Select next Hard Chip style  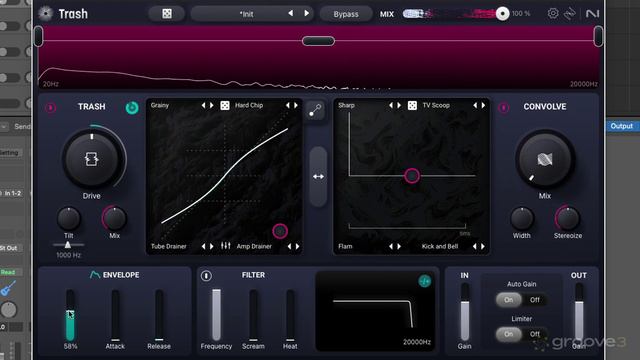click(x=296, y=105)
